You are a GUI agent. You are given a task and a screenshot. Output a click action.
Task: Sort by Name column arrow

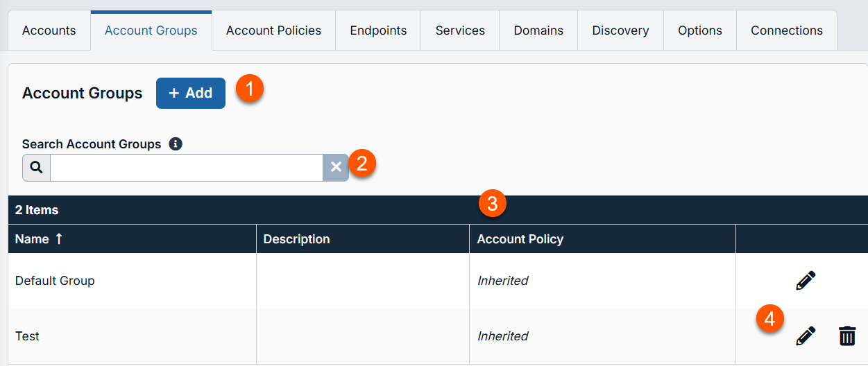point(59,239)
